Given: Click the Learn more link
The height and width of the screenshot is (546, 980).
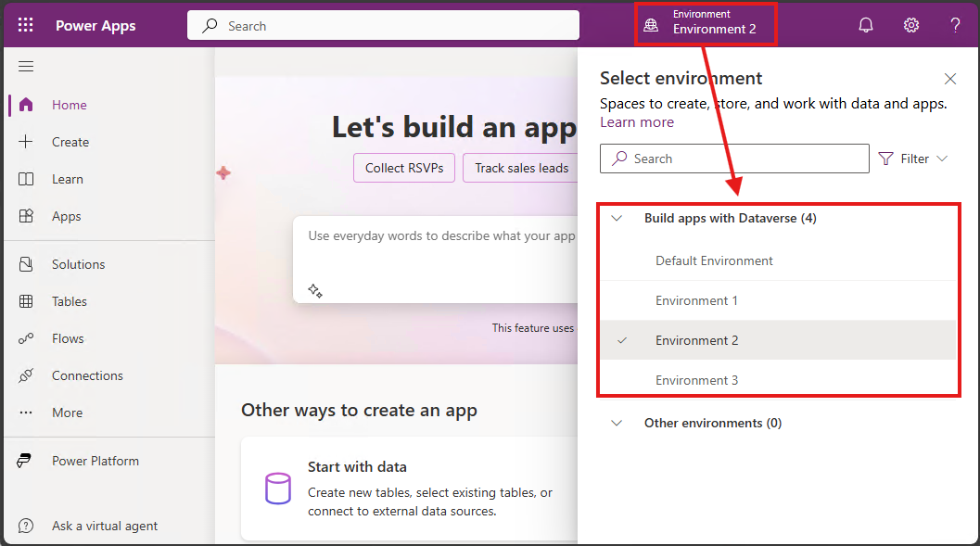Looking at the screenshot, I should pyautogui.click(x=637, y=122).
